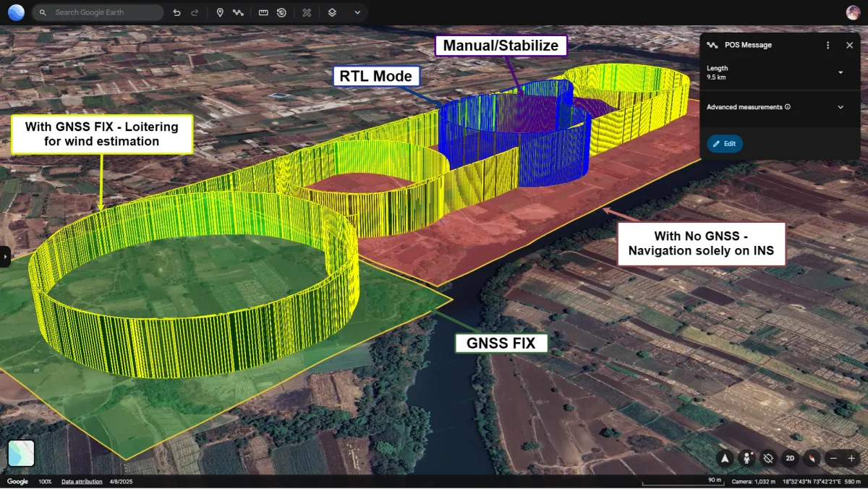Click the Google Earth logo icon
Viewport: 868px width, 489px height.
pos(16,12)
